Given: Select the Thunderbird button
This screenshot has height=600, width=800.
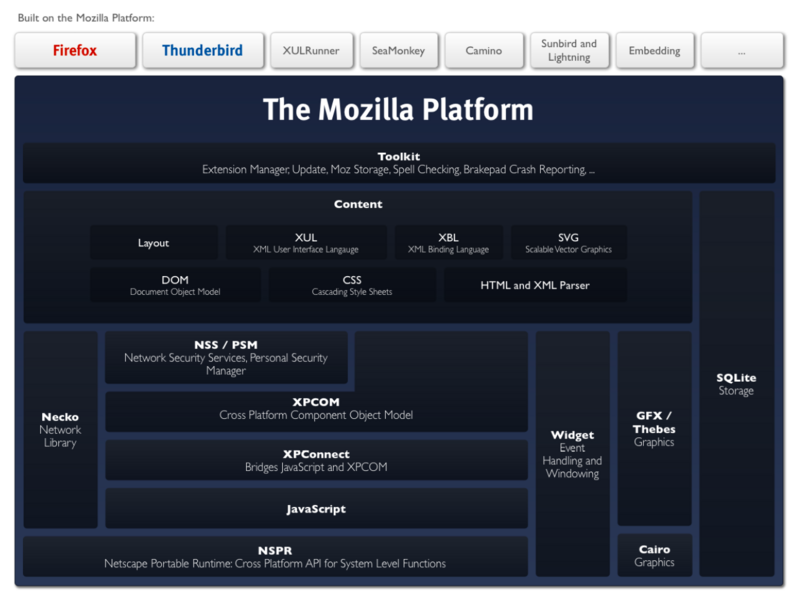Looking at the screenshot, I should (202, 50).
